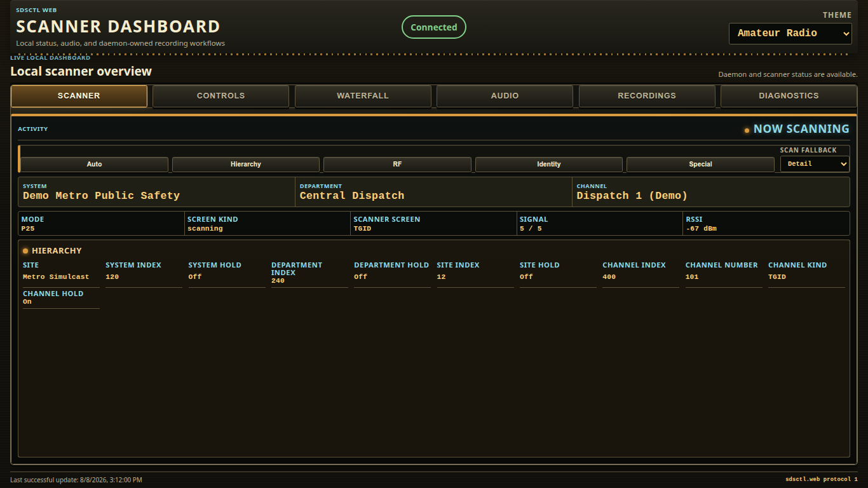Screen dimensions: 868x488
Task: Click the Channel Index value 400
Action: 609,277
